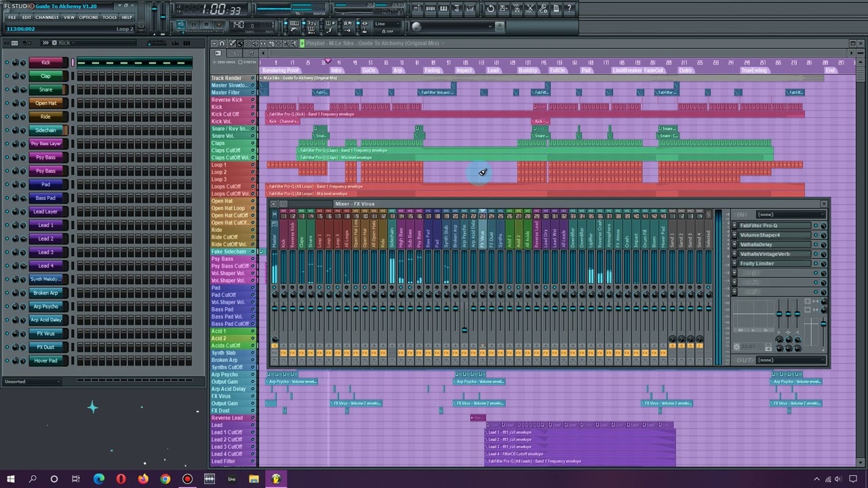The width and height of the screenshot is (868, 488).
Task: Show the piano roll icon
Action: pyautogui.click(x=443, y=9)
